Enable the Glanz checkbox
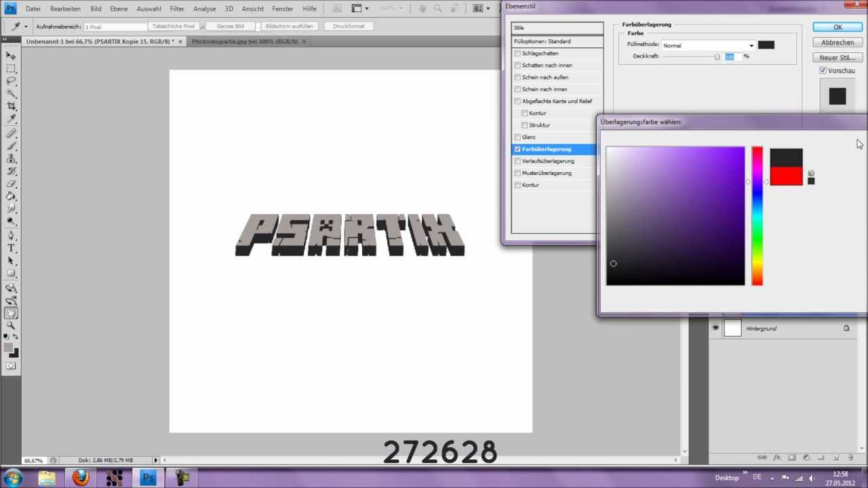868x488 pixels. click(x=518, y=138)
